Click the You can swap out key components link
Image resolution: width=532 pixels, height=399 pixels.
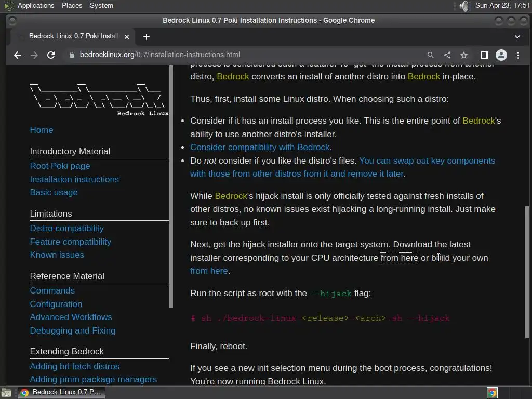pyautogui.click(x=427, y=161)
